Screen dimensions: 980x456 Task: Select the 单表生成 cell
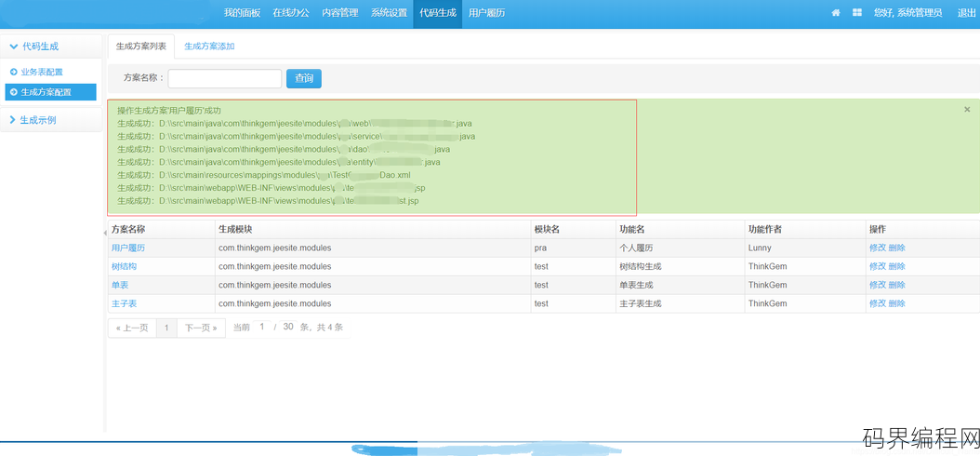click(680, 286)
